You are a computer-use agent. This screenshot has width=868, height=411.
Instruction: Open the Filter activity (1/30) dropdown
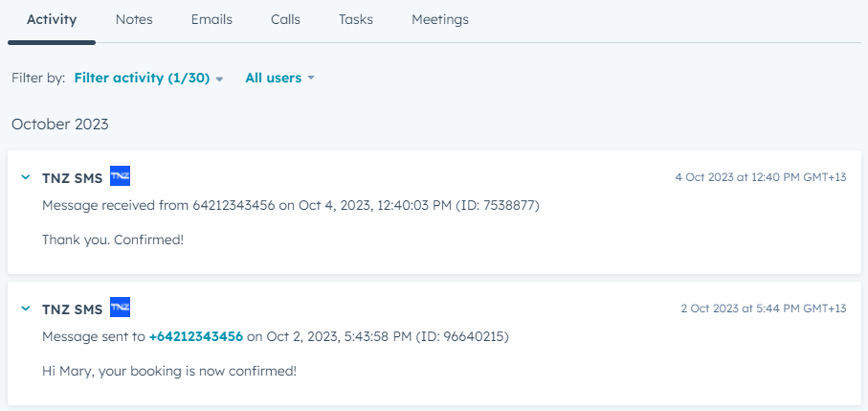(x=148, y=79)
